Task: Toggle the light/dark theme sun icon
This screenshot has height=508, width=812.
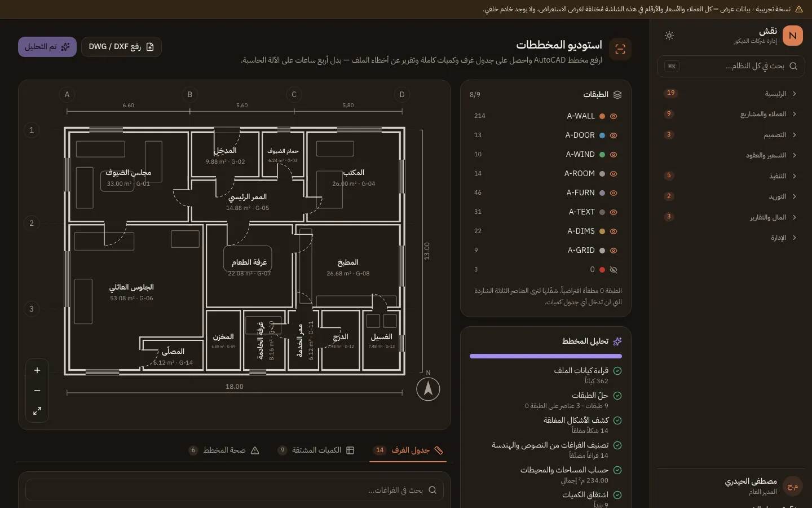Action: coord(669,36)
